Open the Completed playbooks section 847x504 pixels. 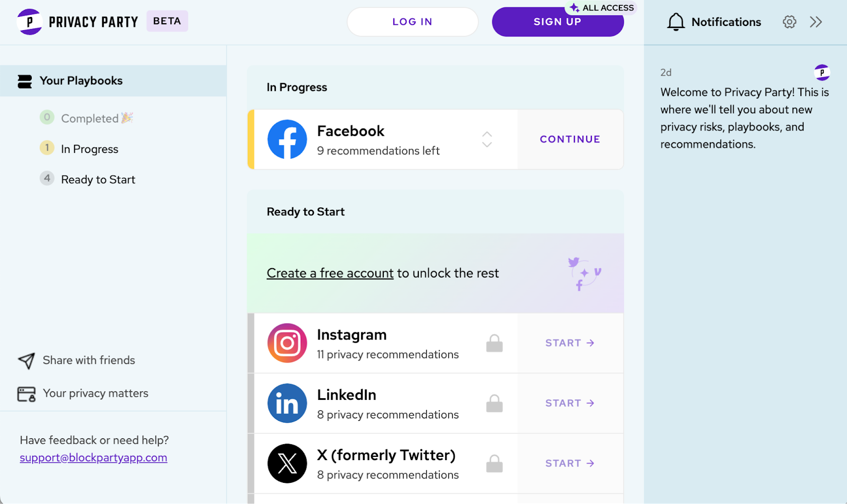89,118
